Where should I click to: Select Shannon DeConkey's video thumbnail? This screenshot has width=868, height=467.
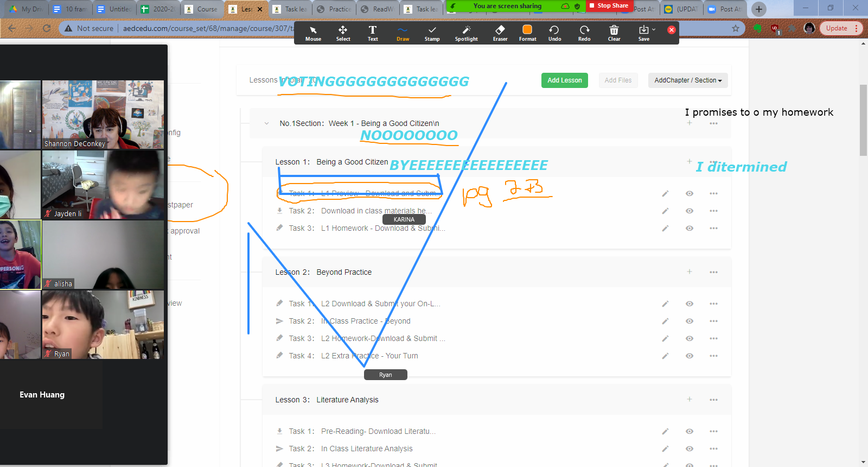point(103,115)
